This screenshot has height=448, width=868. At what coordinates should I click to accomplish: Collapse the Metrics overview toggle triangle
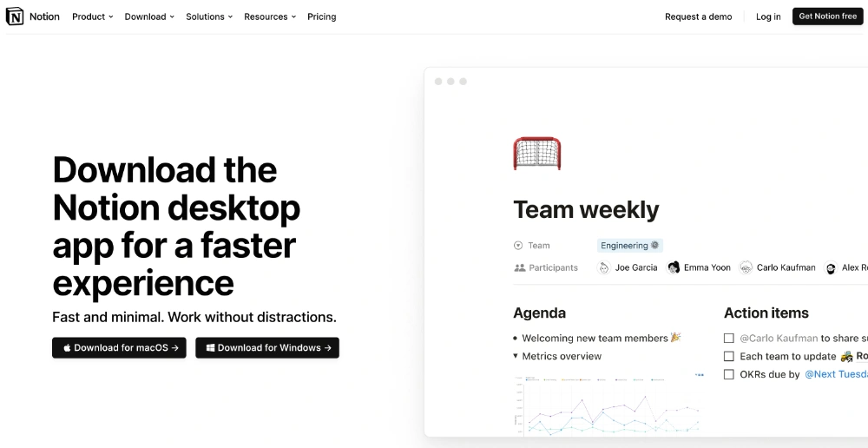(x=516, y=356)
